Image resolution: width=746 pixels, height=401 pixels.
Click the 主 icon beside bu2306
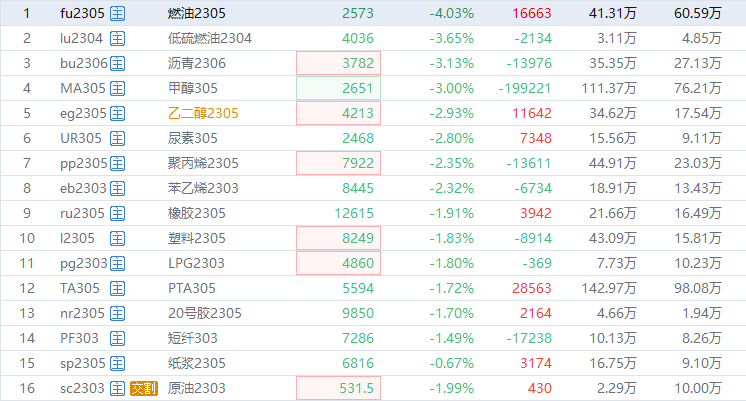pos(118,64)
